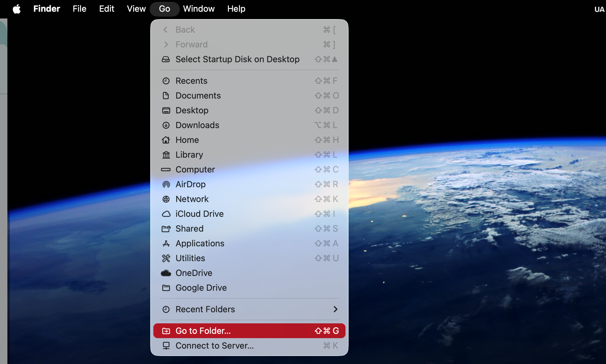Open the Downloads folder entry
The image size is (606, 364).
tap(249, 125)
